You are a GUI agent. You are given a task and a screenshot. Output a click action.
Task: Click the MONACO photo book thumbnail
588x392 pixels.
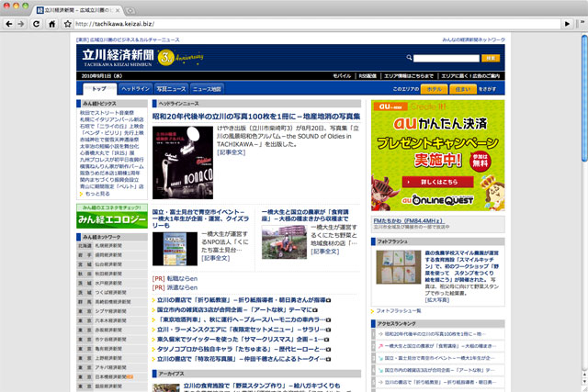(183, 162)
